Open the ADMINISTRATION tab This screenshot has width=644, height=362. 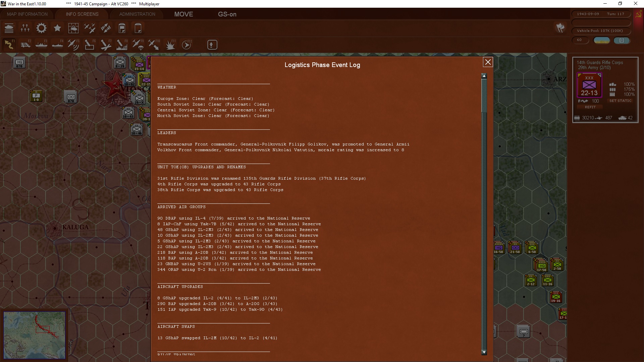(137, 14)
